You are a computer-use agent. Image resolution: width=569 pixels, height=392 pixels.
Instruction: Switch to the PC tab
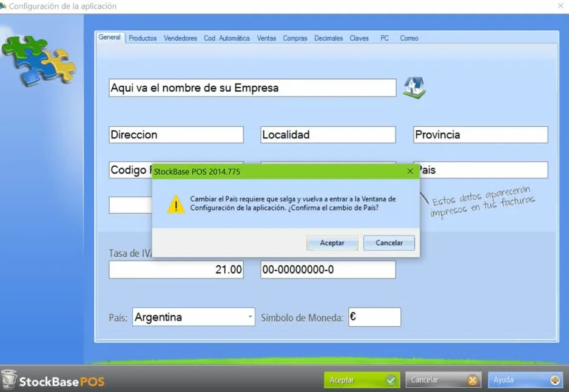coord(385,38)
